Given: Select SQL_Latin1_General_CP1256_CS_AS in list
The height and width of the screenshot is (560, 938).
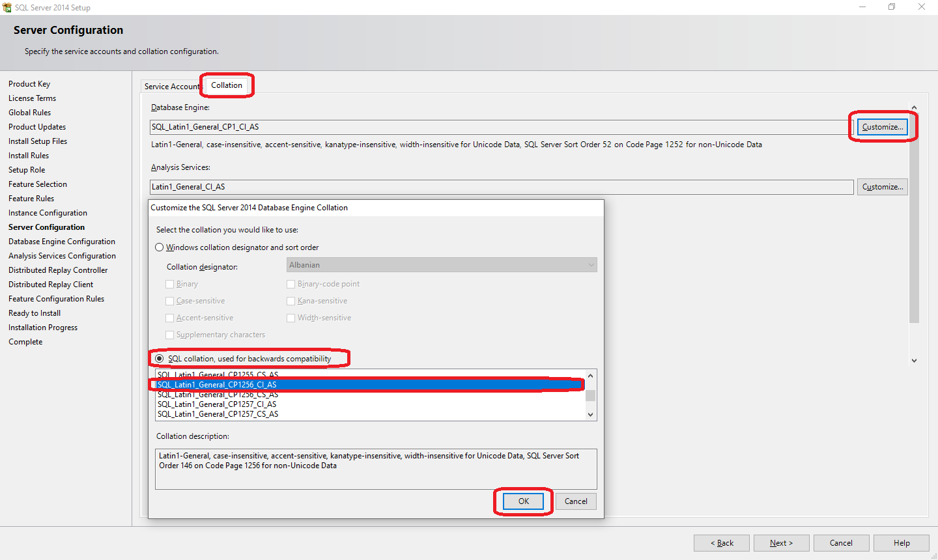Looking at the screenshot, I should (x=371, y=395).
